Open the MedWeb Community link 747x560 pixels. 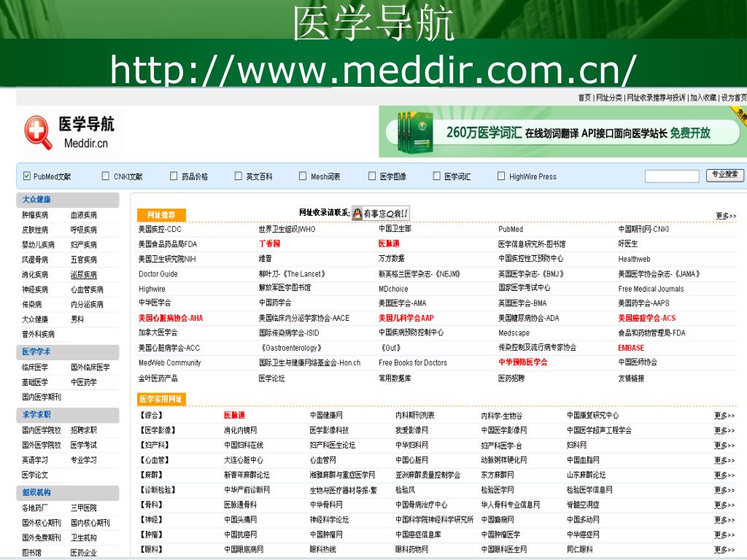click(169, 363)
